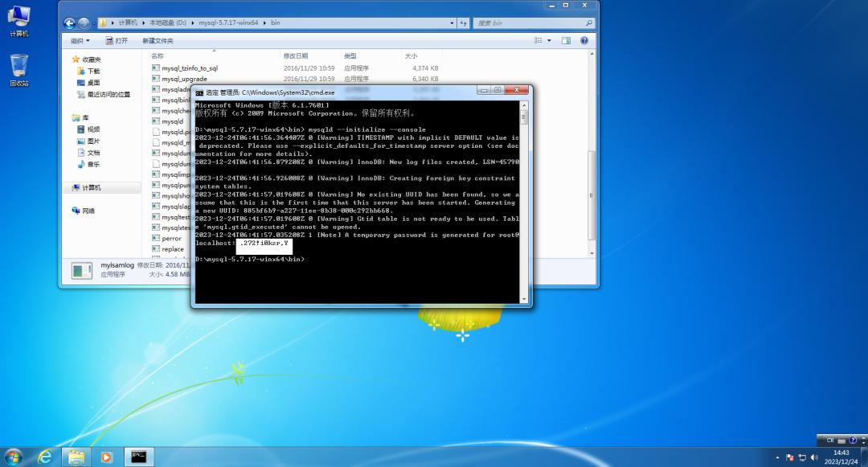Click the search magnifier in Explorer

coord(589,23)
